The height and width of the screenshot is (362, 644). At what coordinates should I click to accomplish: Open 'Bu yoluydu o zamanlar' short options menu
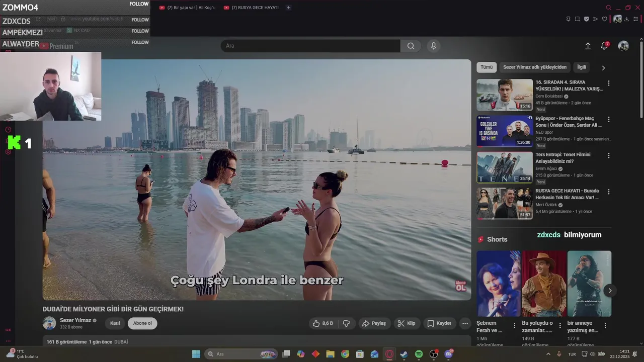[x=559, y=326]
